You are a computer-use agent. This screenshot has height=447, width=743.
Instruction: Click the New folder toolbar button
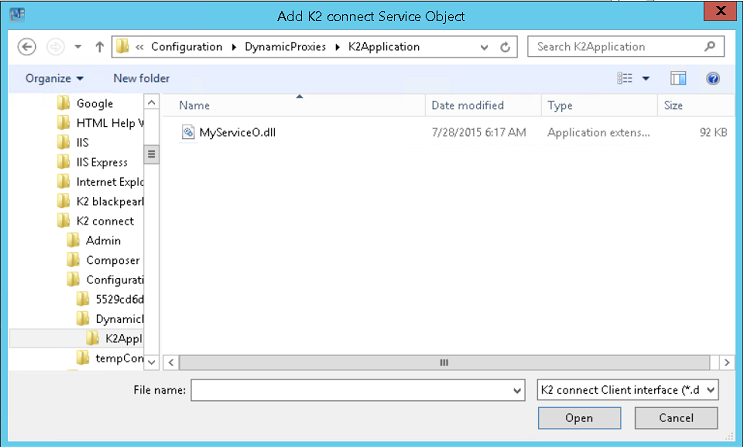tap(141, 78)
